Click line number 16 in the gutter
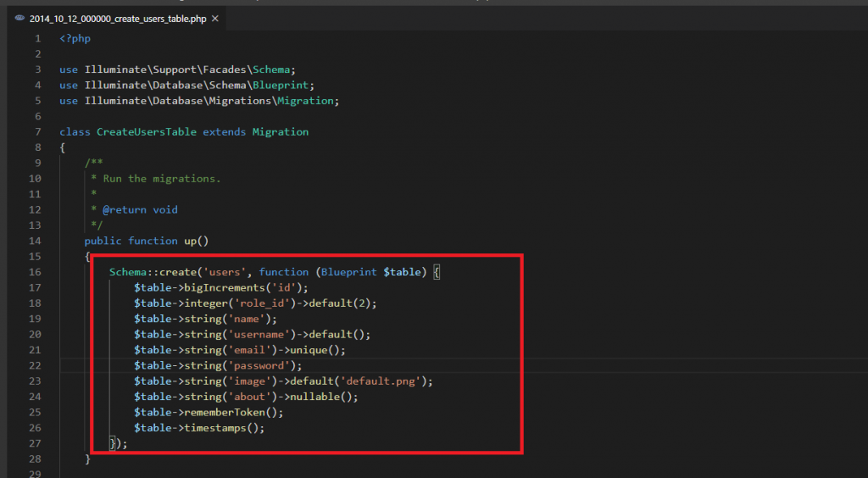This screenshot has width=868, height=478. 35,272
